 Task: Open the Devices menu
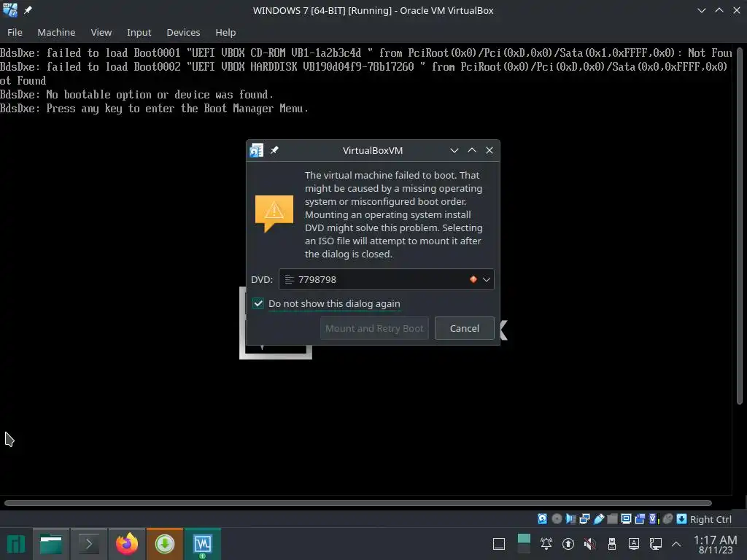[x=183, y=32]
